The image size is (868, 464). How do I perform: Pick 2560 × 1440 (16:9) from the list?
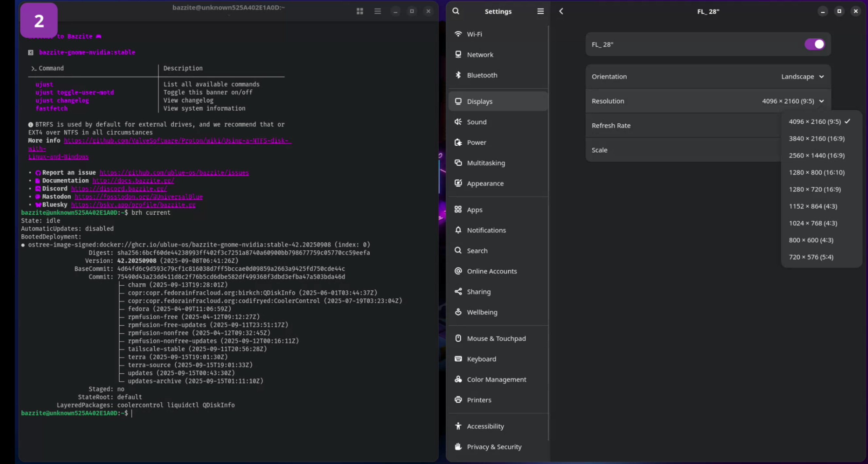(x=816, y=155)
